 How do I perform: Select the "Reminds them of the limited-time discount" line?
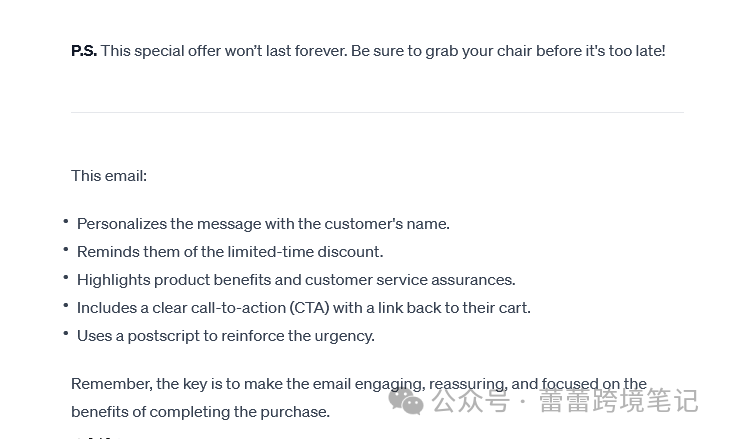tap(230, 252)
